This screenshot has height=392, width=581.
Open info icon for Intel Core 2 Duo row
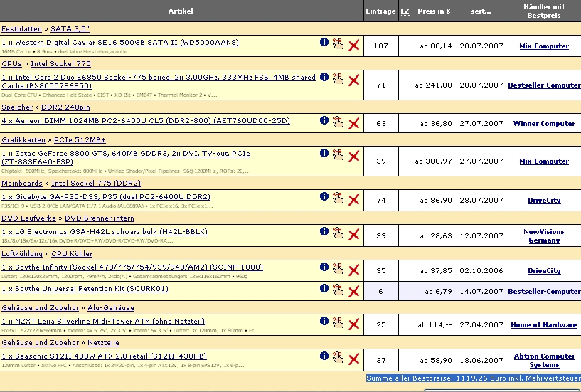pyautogui.click(x=324, y=77)
